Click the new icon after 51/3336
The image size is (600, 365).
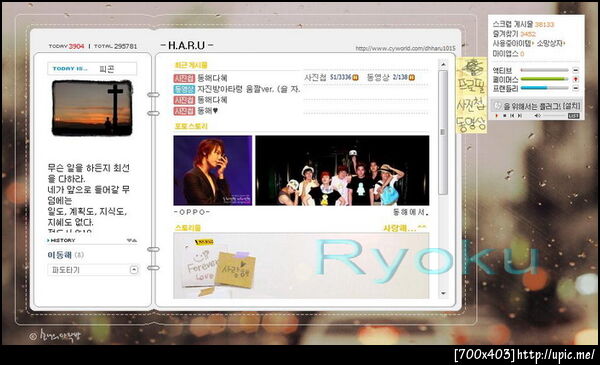coord(355,77)
